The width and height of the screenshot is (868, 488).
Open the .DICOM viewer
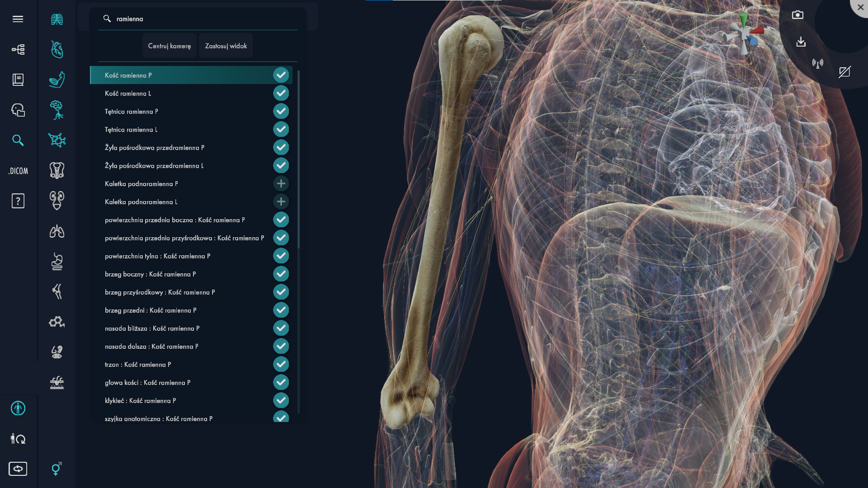click(x=18, y=171)
